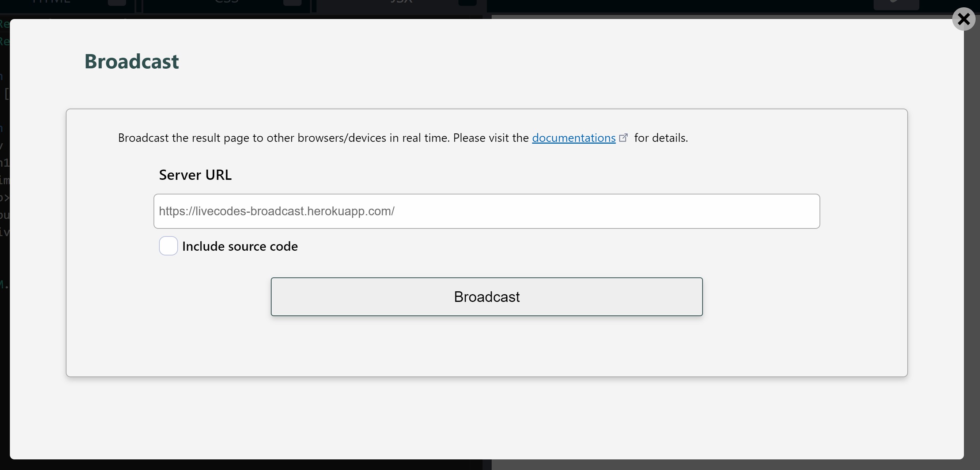Click the Server URL input field
The image size is (980, 470).
point(487,211)
